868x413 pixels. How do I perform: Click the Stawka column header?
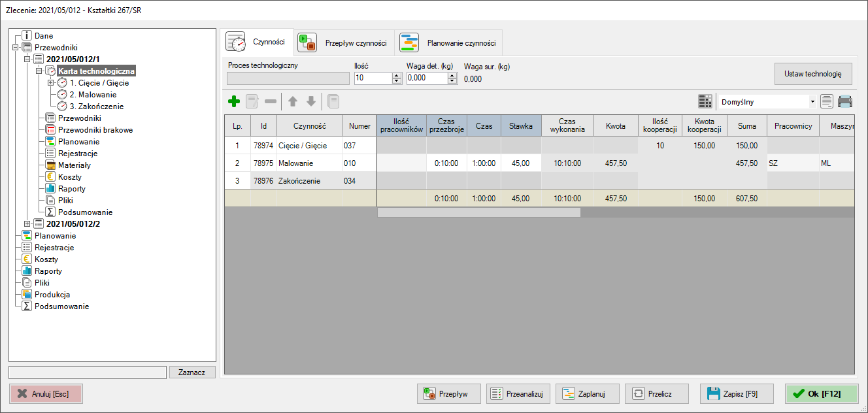pos(521,125)
